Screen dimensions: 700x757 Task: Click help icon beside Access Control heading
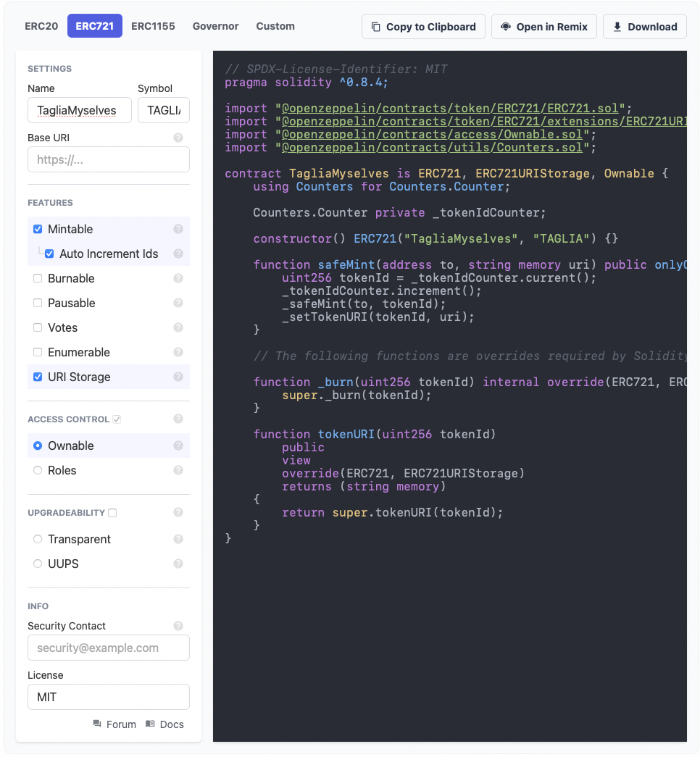point(178,419)
